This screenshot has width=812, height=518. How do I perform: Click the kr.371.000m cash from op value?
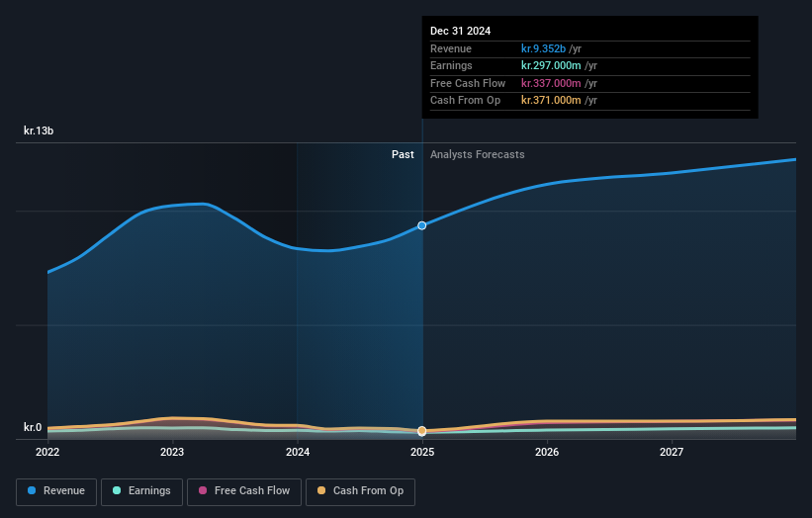pyautogui.click(x=551, y=101)
